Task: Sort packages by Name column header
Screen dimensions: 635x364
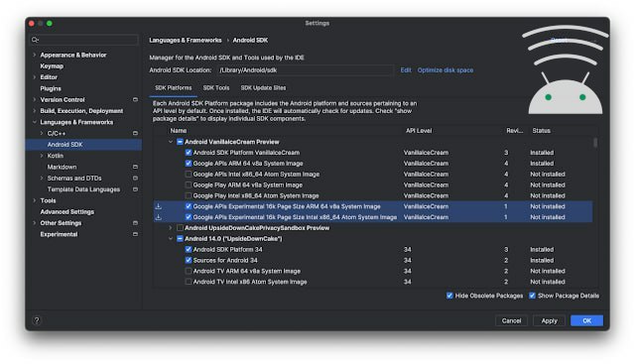Action: point(179,131)
